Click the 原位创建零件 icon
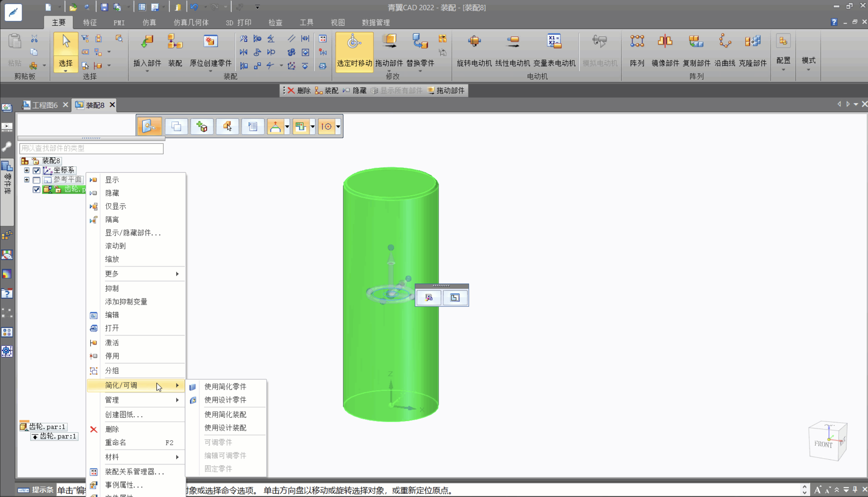Viewport: 868px width, 497px height. (x=210, y=41)
